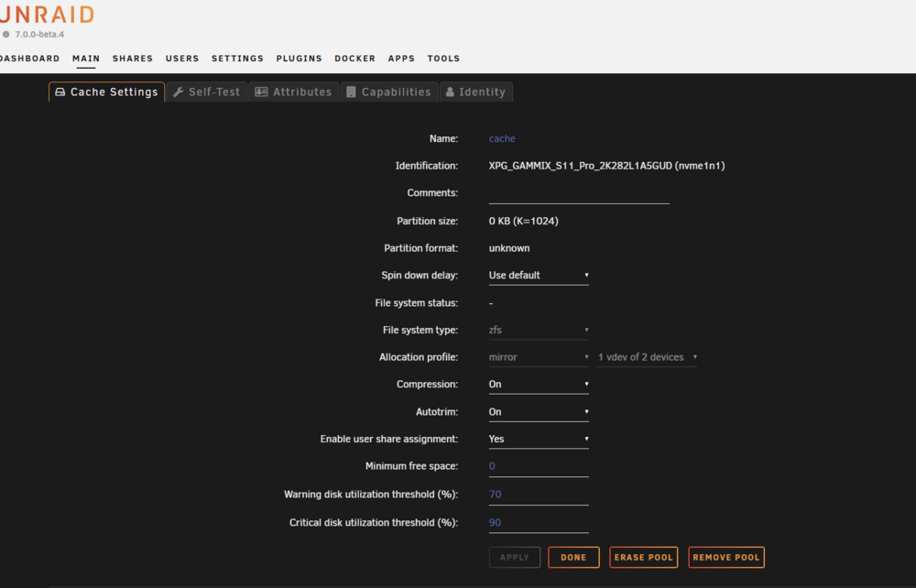Click the Critical disk utilization threshold field
Viewport: 916px width, 588px height.
pyautogui.click(x=539, y=523)
